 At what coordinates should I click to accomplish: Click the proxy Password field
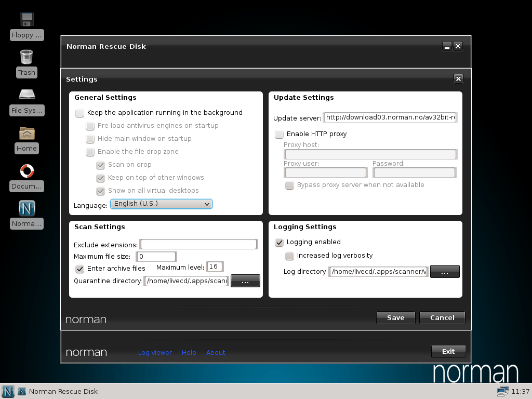point(414,172)
